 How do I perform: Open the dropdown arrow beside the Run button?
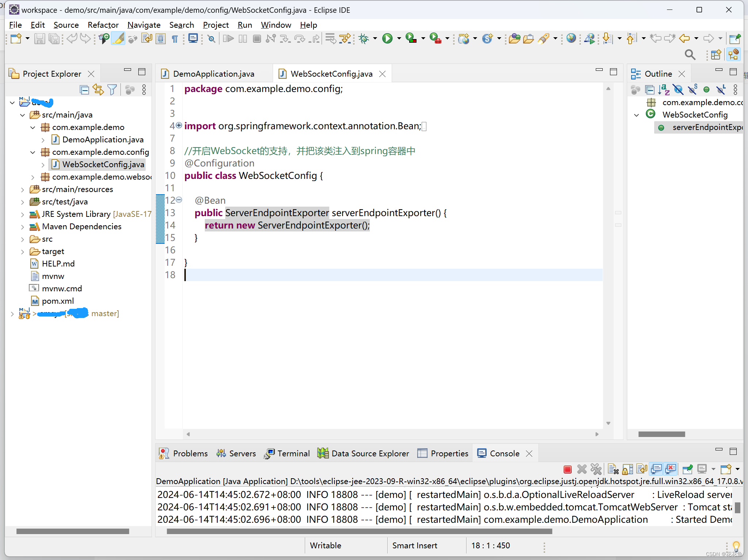399,38
